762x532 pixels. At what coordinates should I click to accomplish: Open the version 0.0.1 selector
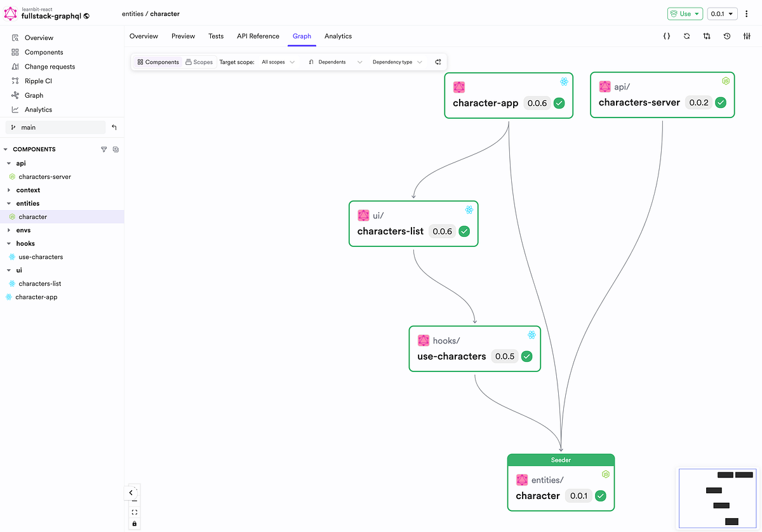(722, 13)
